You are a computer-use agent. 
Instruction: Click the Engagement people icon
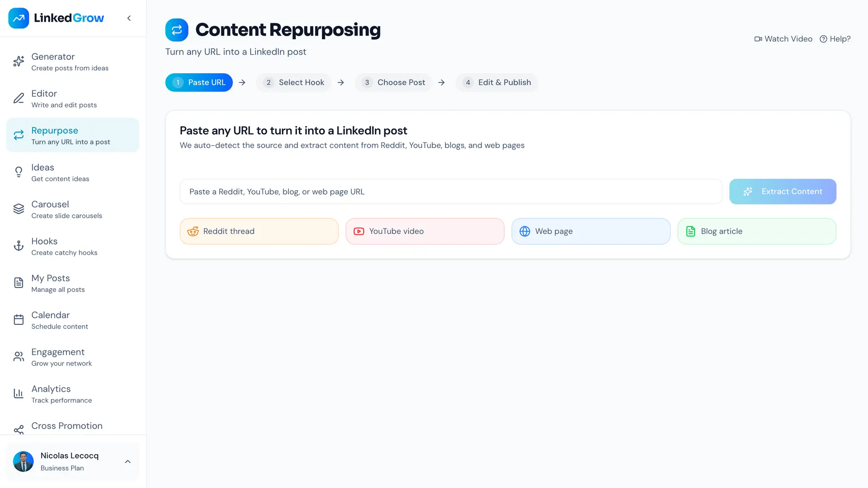(19, 357)
